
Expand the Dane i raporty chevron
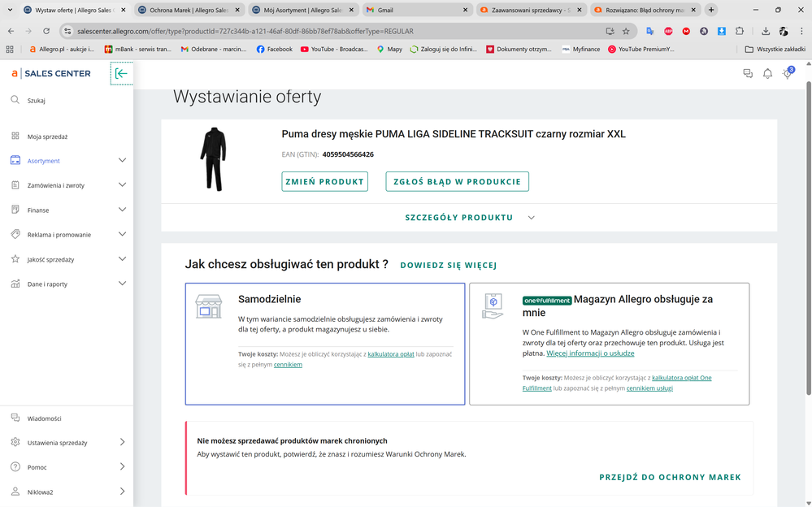122,284
